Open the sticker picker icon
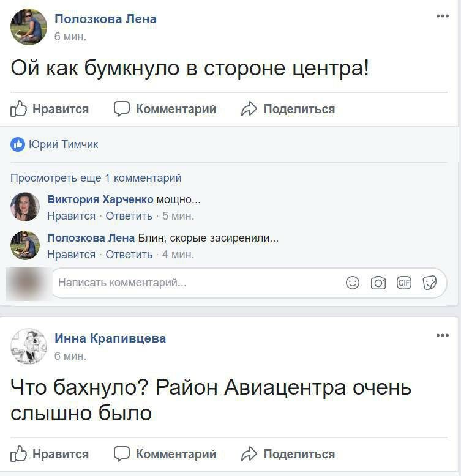This screenshot has width=461, height=476. 430,283
